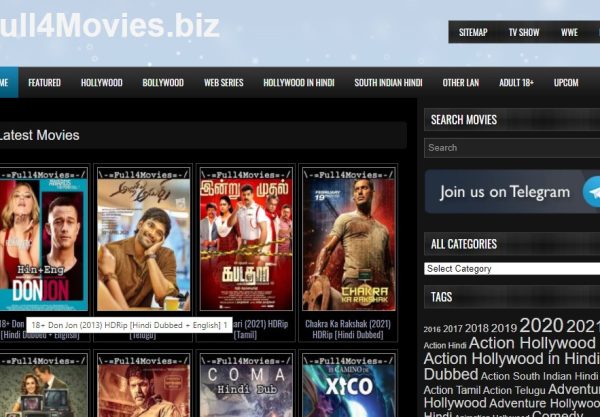Open the Xico movie poster
This screenshot has width=600, height=417.
click(x=349, y=385)
